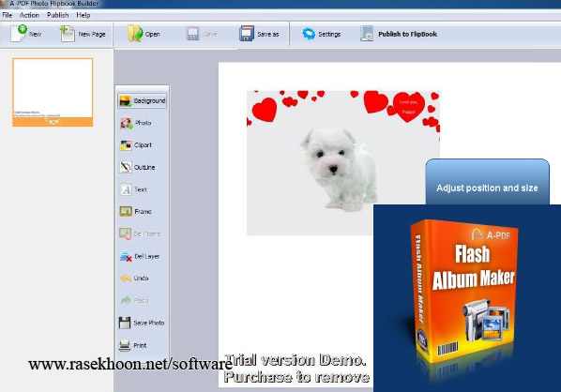The width and height of the screenshot is (561, 392).
Task: Print the current page
Action: tap(132, 345)
